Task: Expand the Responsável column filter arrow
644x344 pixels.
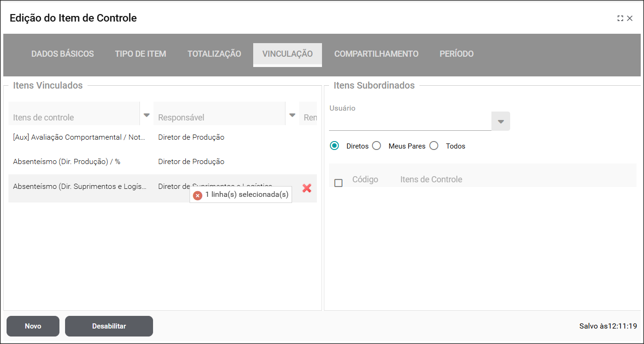Action: pyautogui.click(x=292, y=115)
